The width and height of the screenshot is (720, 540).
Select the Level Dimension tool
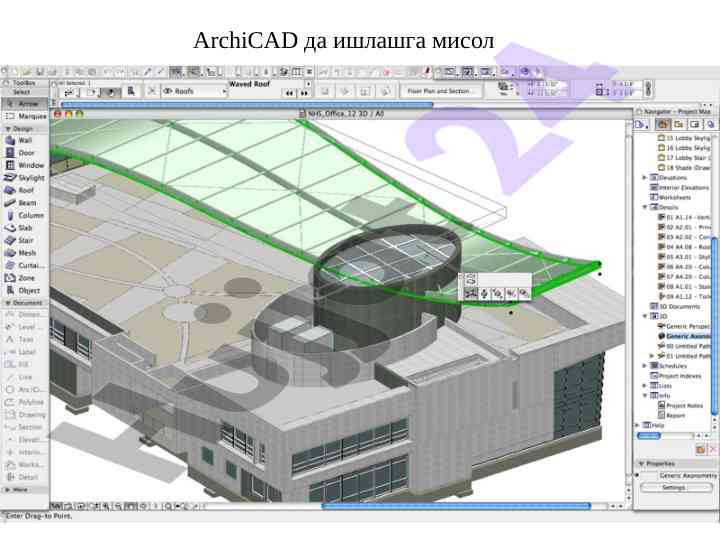[x=24, y=327]
